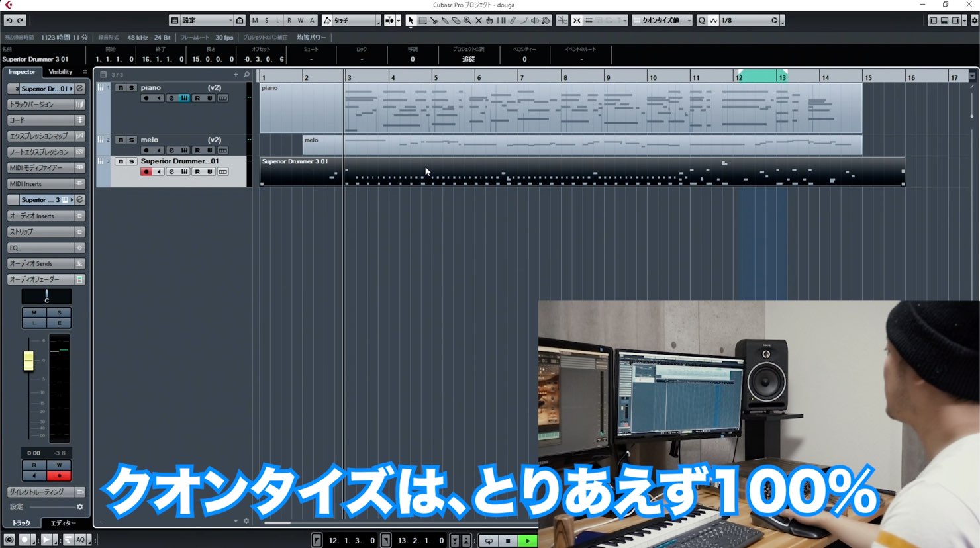Click the AQ auto quantize button
This screenshot has height=548, width=980.
tap(80, 540)
